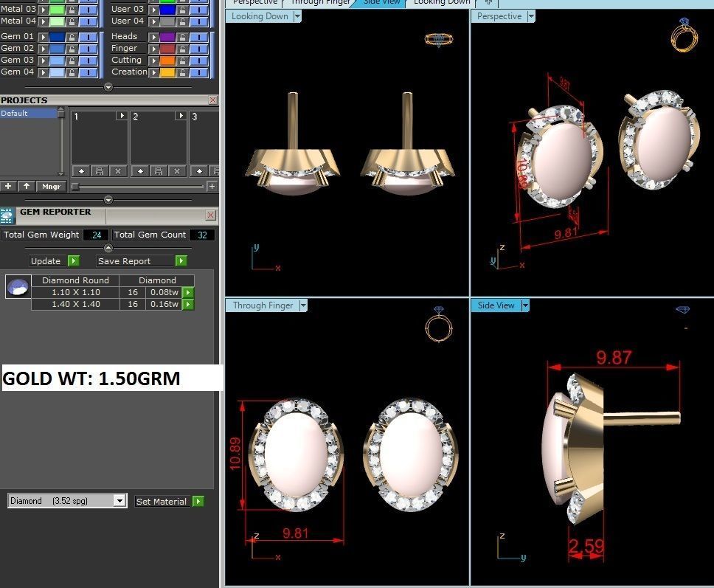Toggle visibility of Gem 04 layer
This screenshot has width=714, height=588.
pos(89,72)
